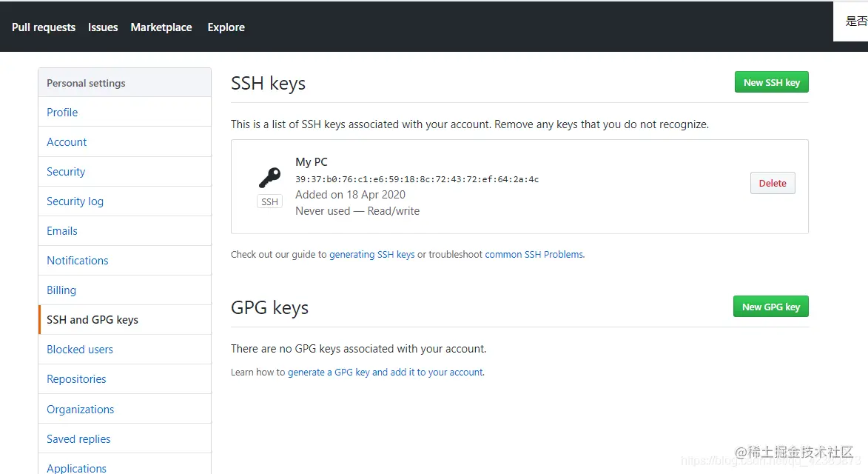Open the Profile settings page
The height and width of the screenshot is (474, 868).
coord(62,113)
